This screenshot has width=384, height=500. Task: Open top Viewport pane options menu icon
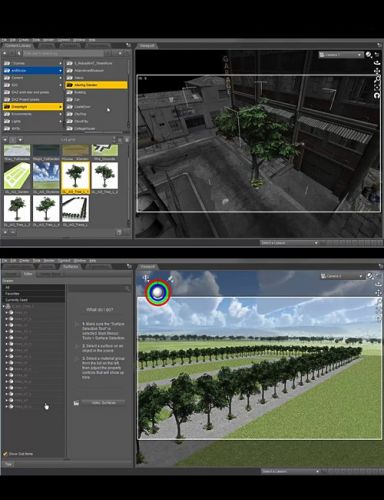coord(379,45)
